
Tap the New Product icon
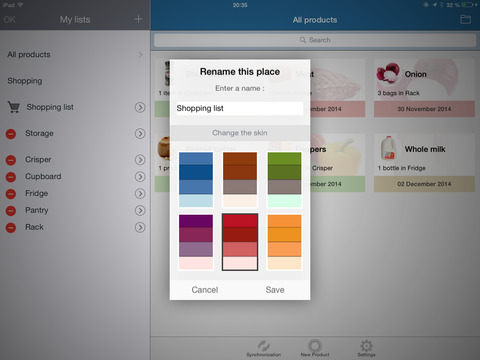[x=315, y=345]
